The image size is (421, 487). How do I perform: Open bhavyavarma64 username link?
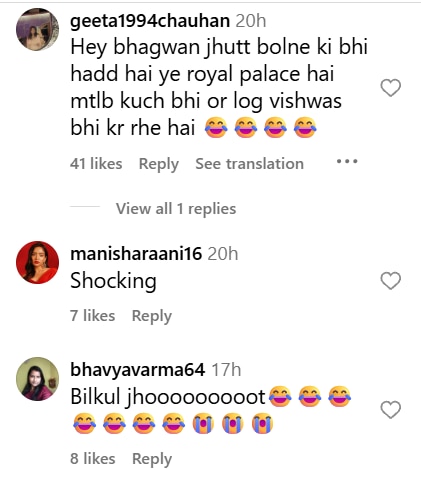pyautogui.click(x=138, y=370)
